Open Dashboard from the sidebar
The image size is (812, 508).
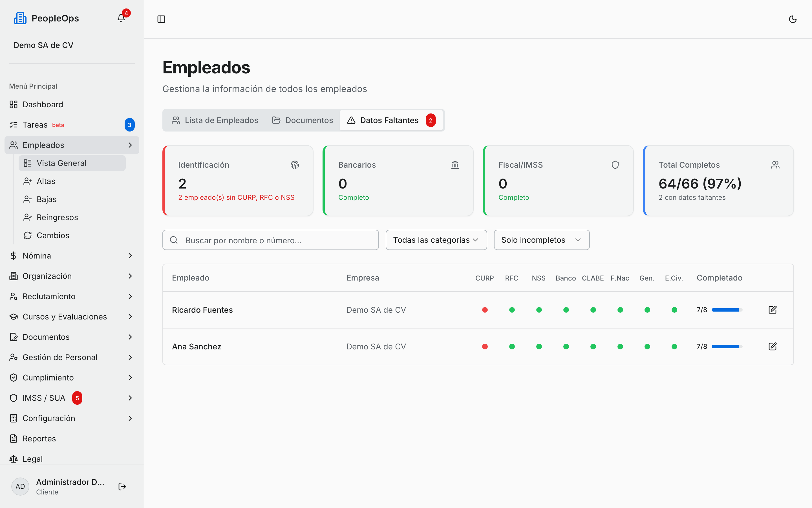(72, 104)
